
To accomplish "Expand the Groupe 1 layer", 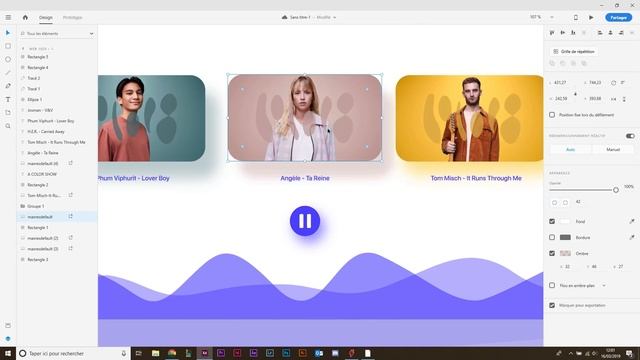I will point(23,206).
